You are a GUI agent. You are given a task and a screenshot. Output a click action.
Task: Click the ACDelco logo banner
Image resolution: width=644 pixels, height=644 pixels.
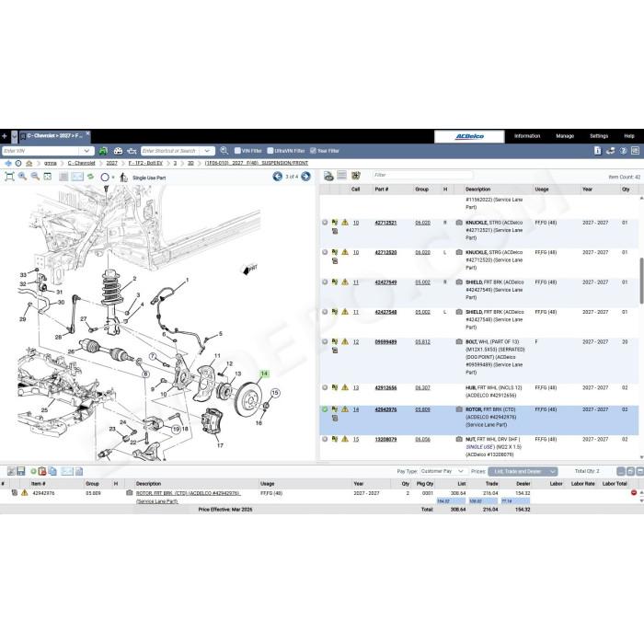click(x=469, y=136)
